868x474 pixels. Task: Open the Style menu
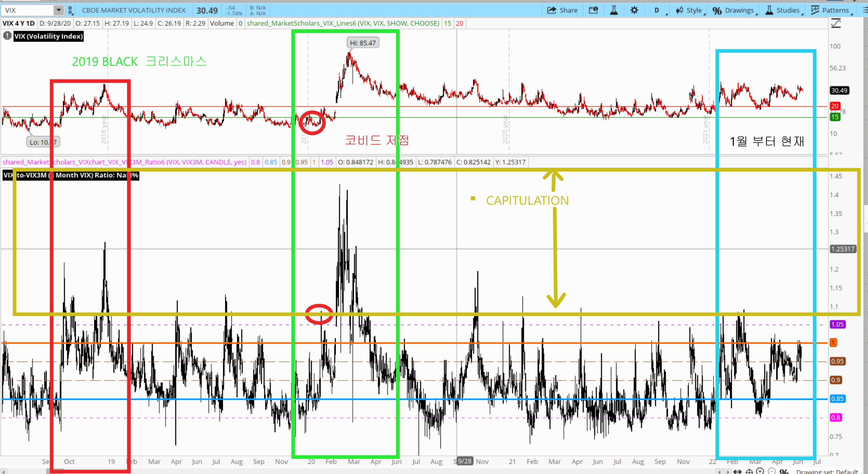tap(689, 10)
